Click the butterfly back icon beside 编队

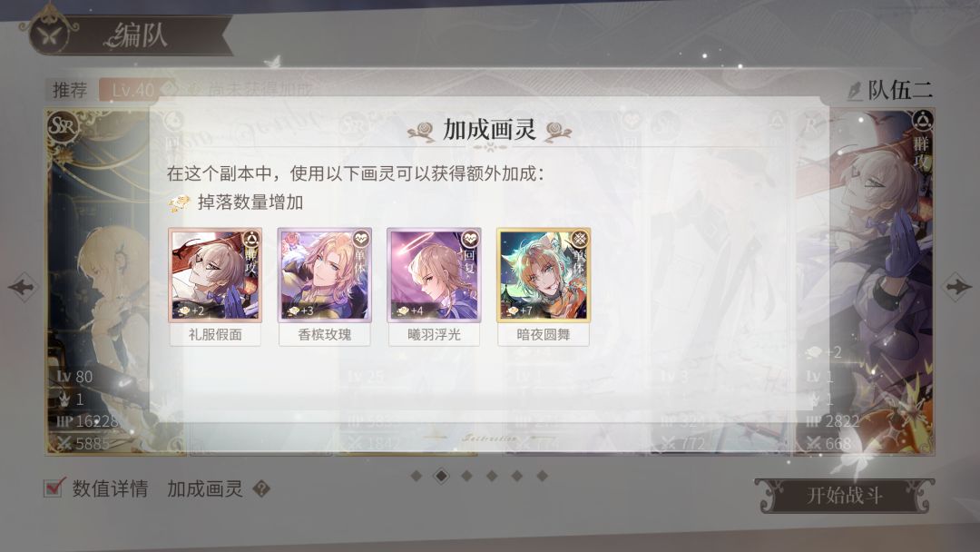pyautogui.click(x=49, y=34)
